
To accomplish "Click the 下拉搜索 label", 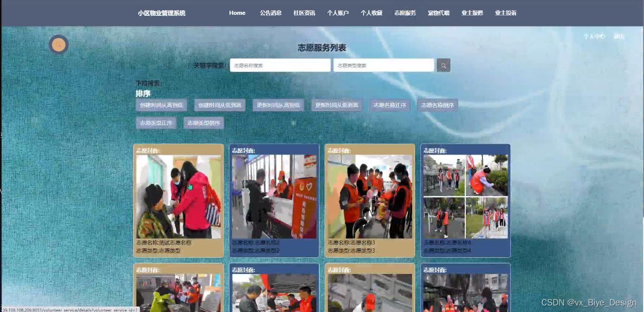I will click(149, 83).
